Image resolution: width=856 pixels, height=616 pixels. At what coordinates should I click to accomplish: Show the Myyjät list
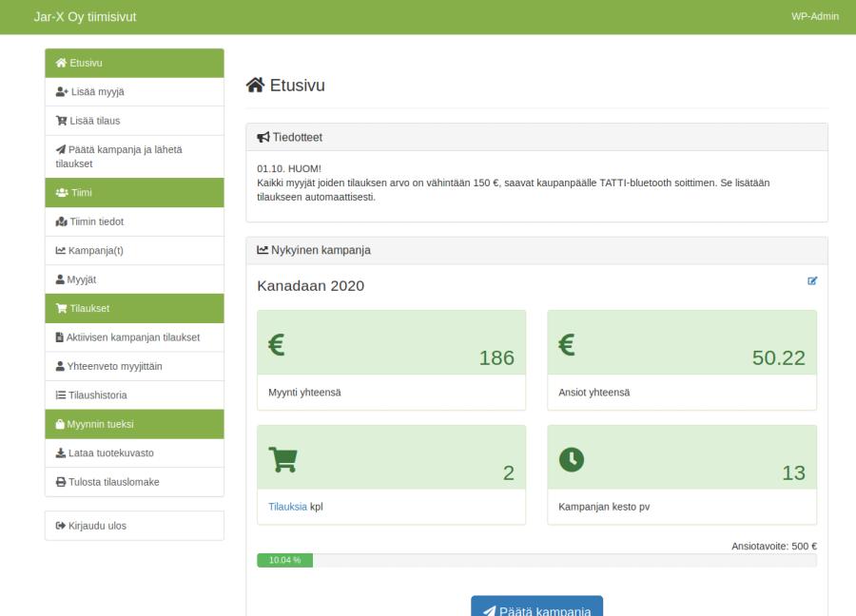(x=134, y=279)
